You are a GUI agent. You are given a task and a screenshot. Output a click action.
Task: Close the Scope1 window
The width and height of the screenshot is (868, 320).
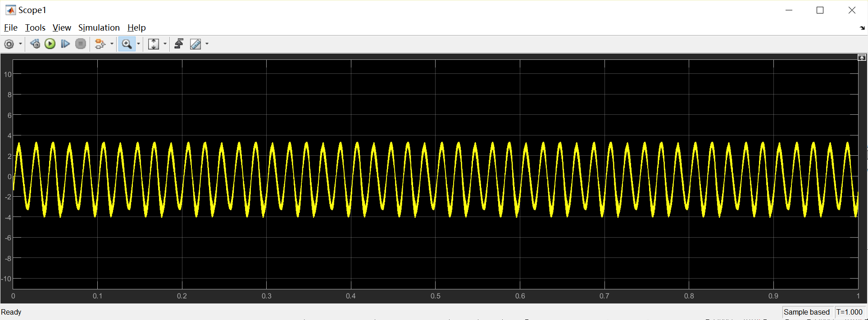852,10
